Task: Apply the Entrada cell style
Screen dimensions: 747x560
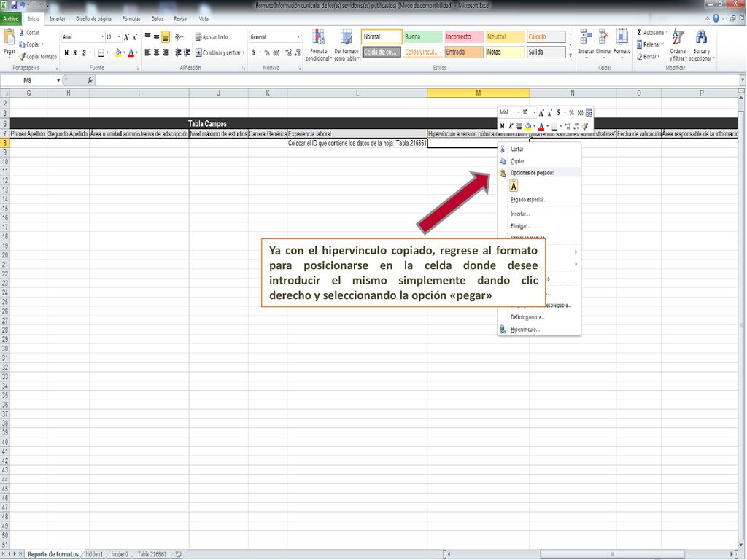Action: (464, 52)
